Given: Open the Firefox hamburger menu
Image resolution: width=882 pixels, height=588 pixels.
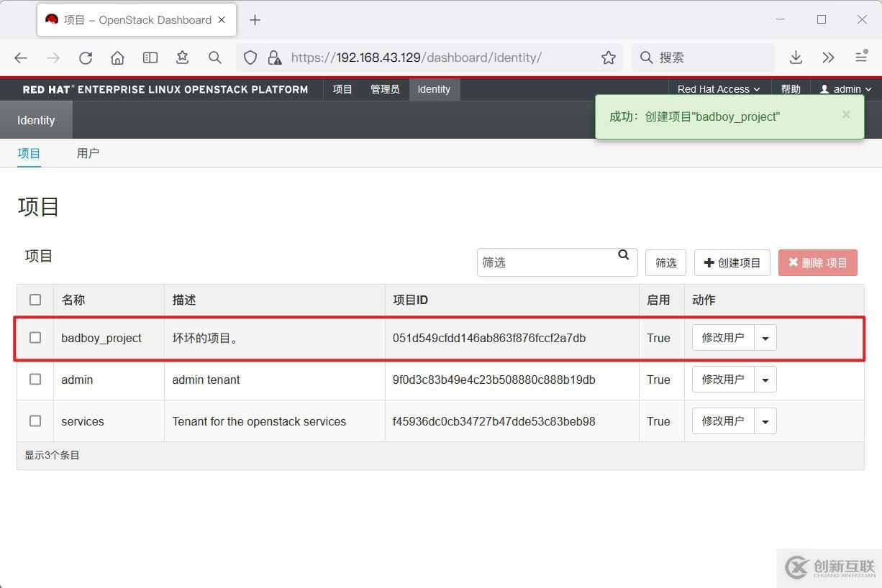Looking at the screenshot, I should pyautogui.click(x=860, y=58).
